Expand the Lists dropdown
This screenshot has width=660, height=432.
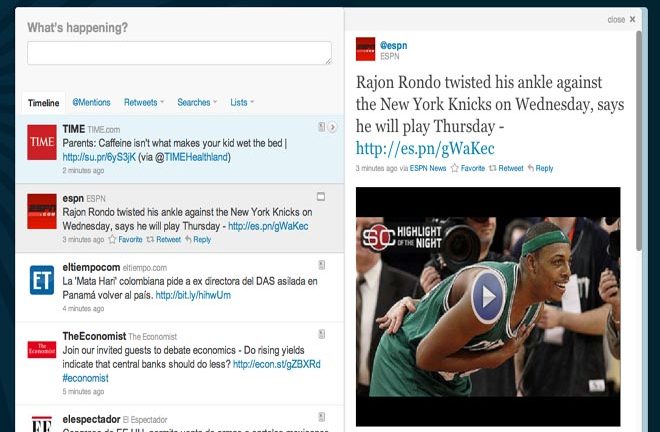coord(242,102)
